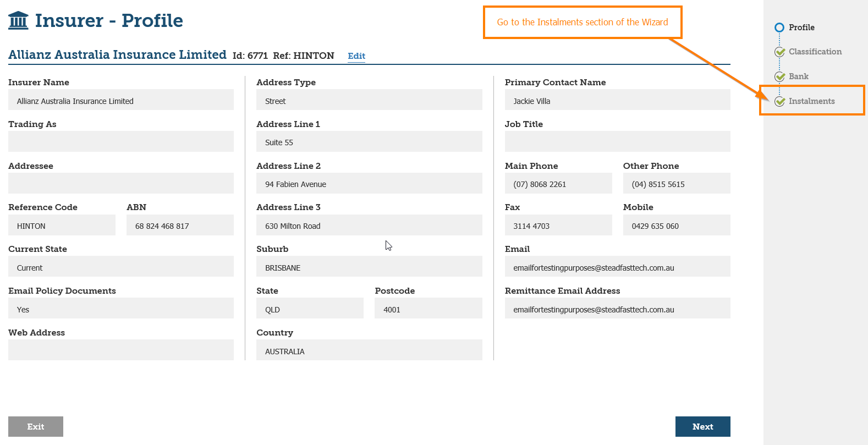Go to the Classification wizard step
The image size is (868, 445).
[x=815, y=52]
